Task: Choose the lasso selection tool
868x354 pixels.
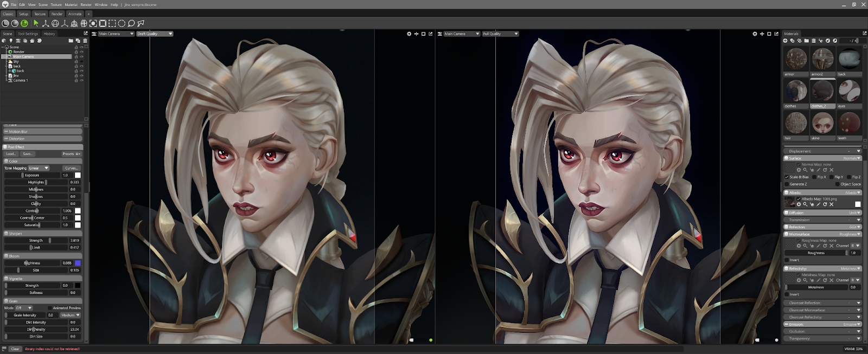Action: click(x=131, y=23)
